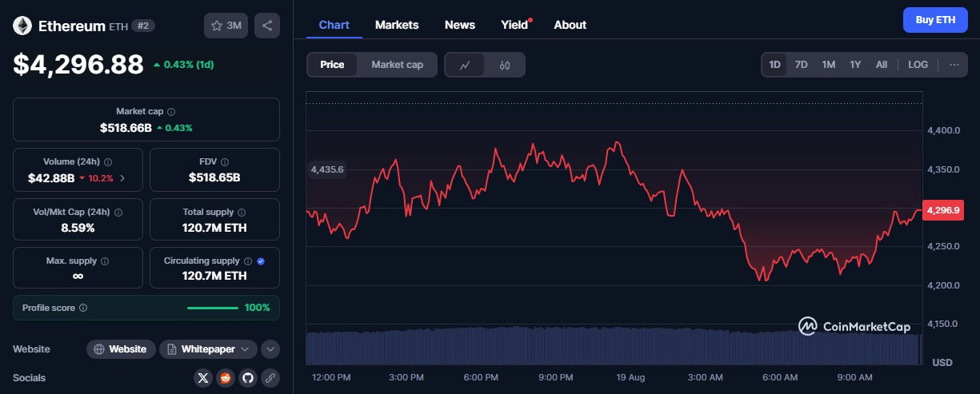Click Profile score info icon
Viewport: 980px width, 394px height.
83,308
